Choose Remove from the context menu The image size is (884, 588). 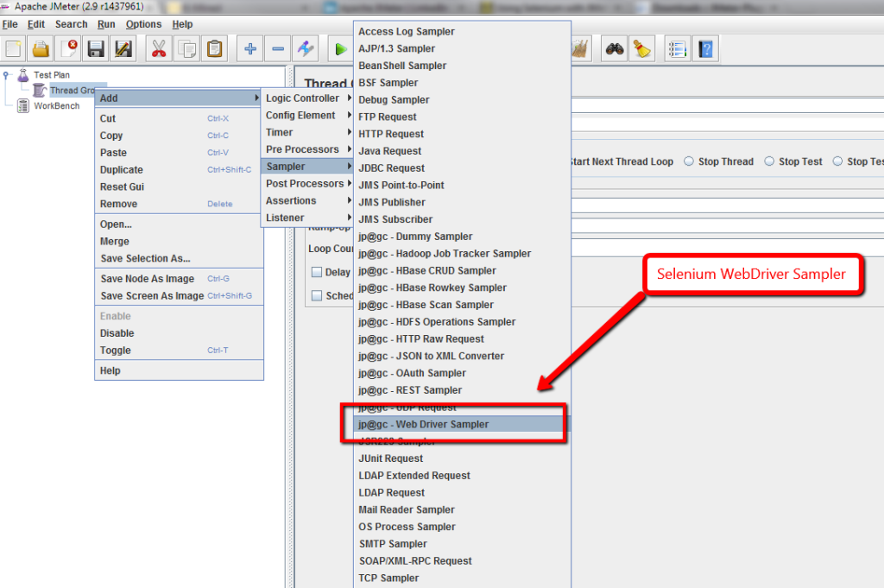coord(180,204)
